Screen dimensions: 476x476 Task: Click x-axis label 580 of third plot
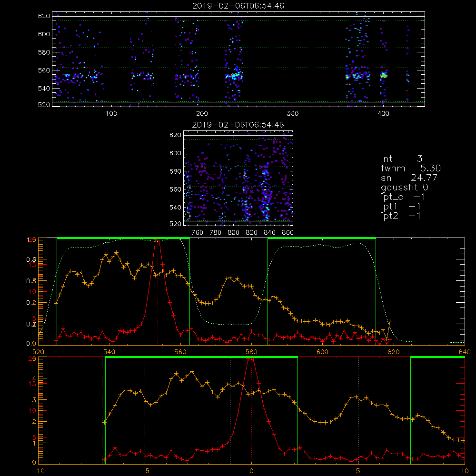[x=251, y=352]
